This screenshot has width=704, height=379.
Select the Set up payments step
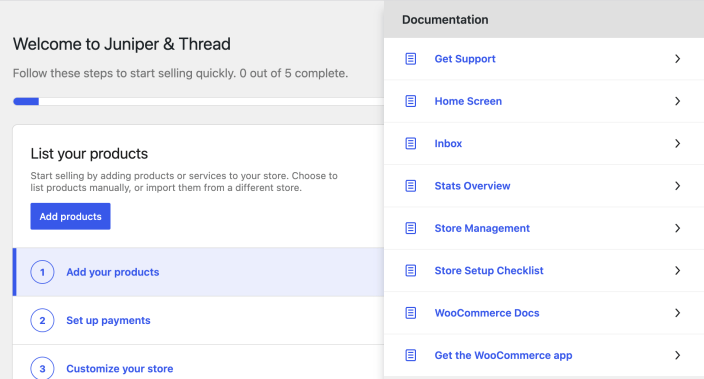(x=198, y=320)
